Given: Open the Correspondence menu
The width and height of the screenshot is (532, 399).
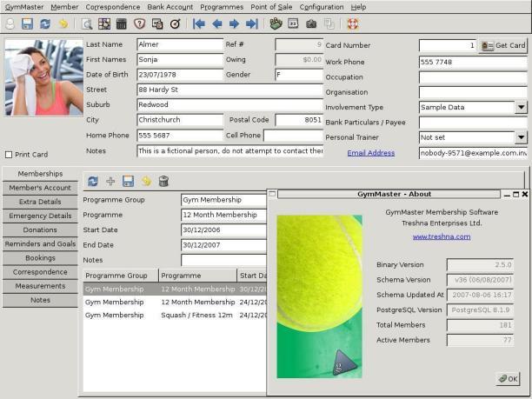Looking at the screenshot, I should click(x=113, y=7).
